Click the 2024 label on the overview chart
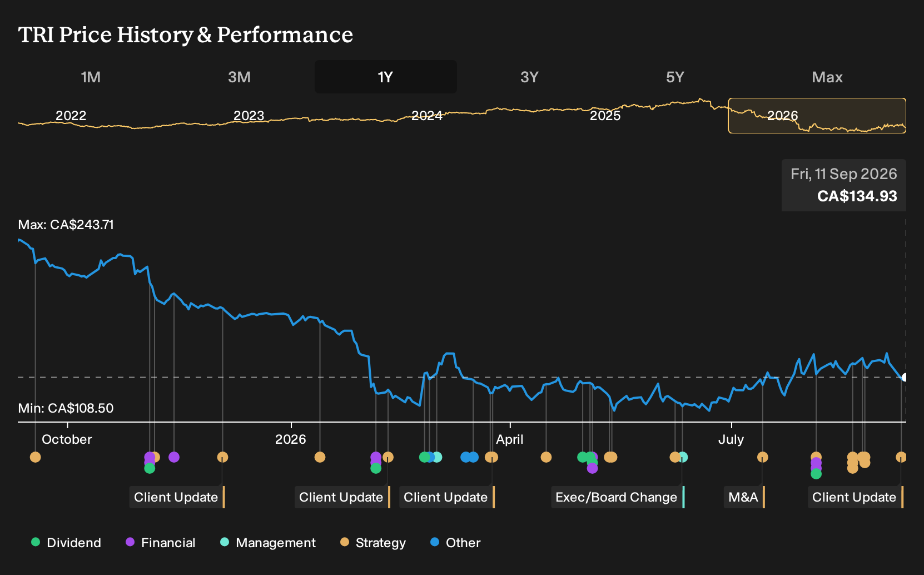 (x=426, y=116)
